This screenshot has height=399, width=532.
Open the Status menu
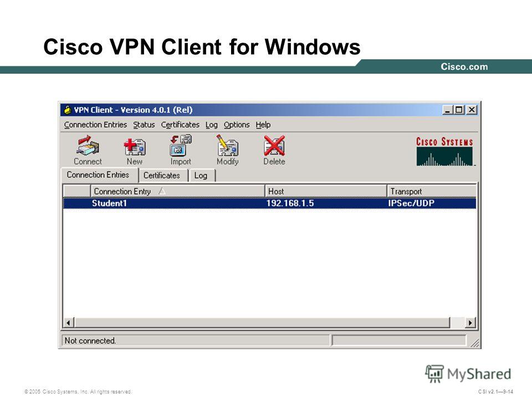[x=144, y=125]
